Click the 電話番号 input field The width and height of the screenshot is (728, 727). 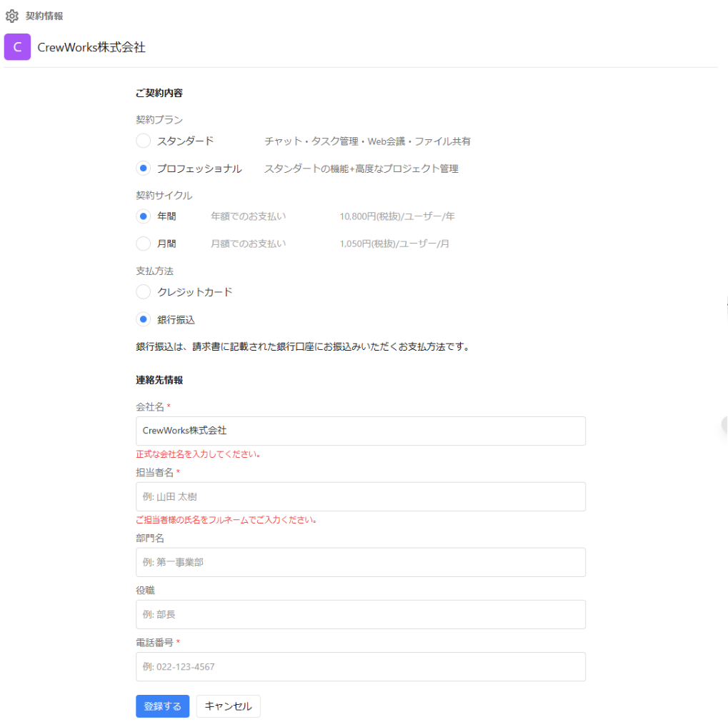coord(360,666)
